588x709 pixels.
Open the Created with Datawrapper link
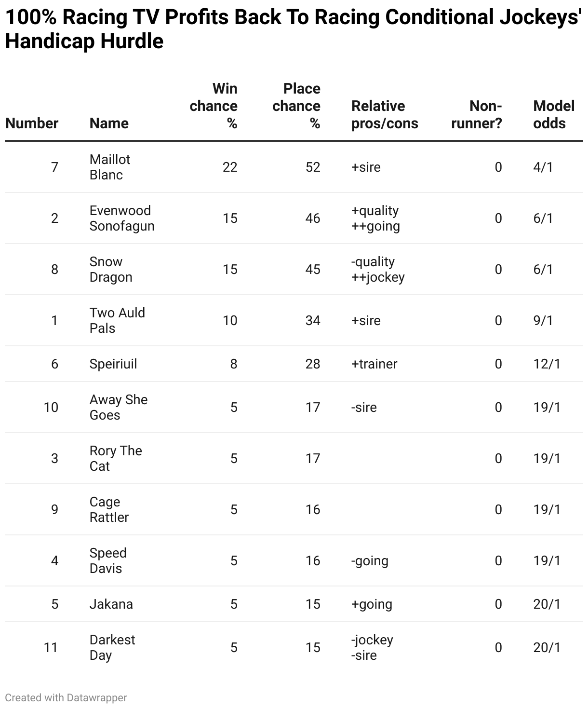tap(66, 697)
